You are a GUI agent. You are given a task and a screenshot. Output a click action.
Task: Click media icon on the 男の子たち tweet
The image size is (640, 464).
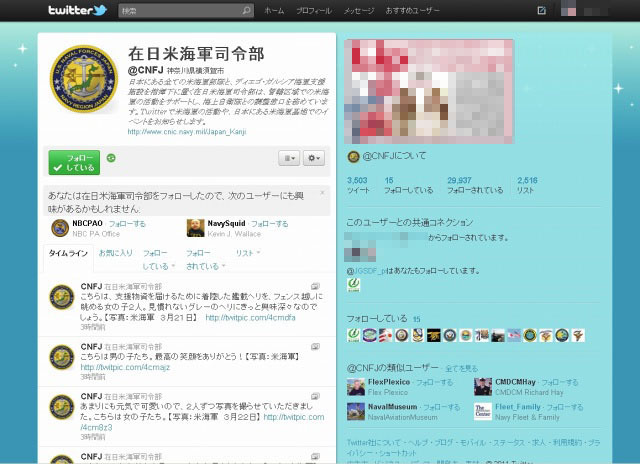click(315, 347)
